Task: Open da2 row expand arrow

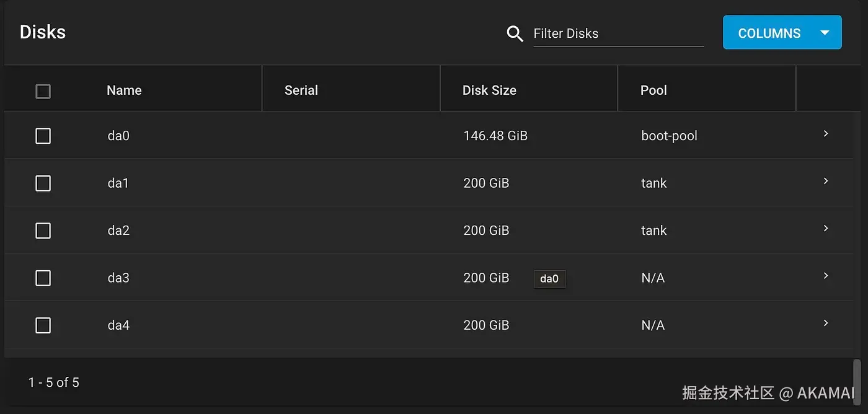Action: tap(825, 229)
